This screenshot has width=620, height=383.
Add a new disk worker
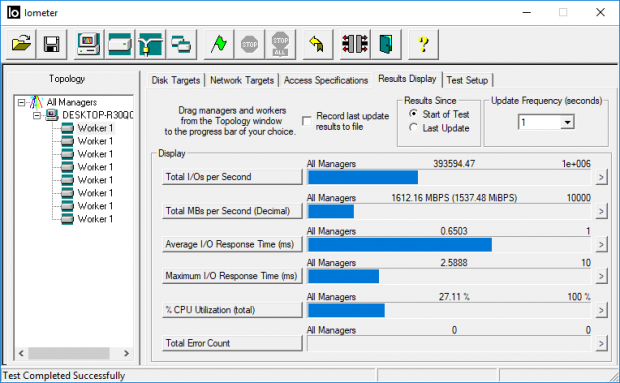pos(119,44)
